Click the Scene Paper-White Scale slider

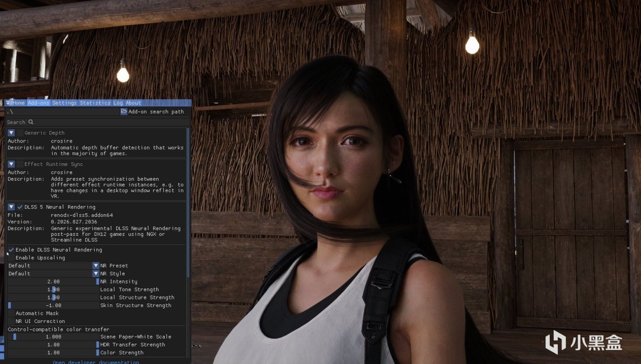click(x=53, y=336)
